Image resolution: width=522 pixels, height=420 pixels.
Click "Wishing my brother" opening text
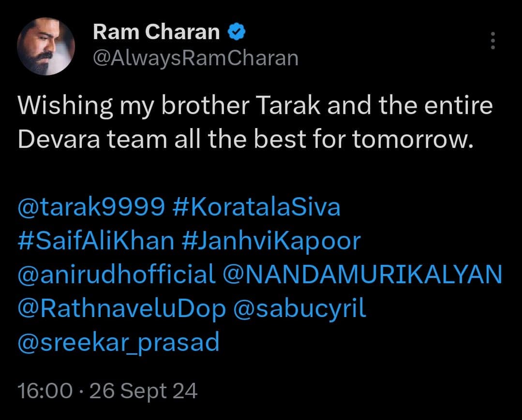[x=132, y=106]
